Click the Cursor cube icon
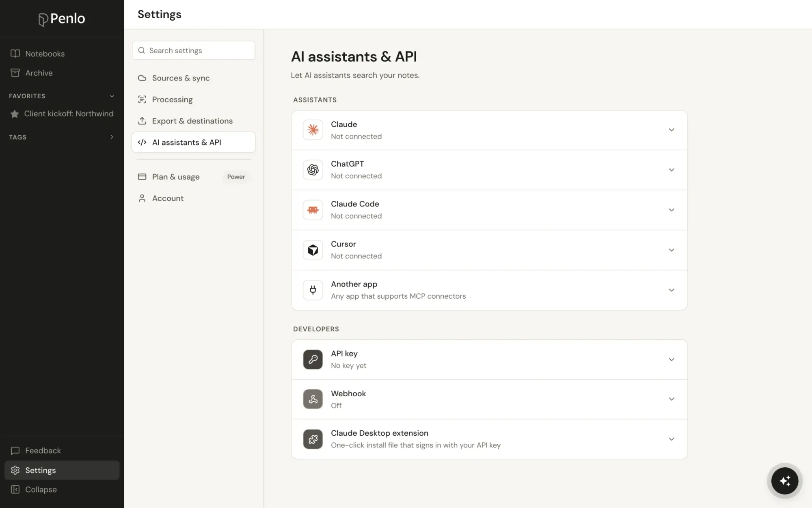Screen dimensions: 812x508 313,250
